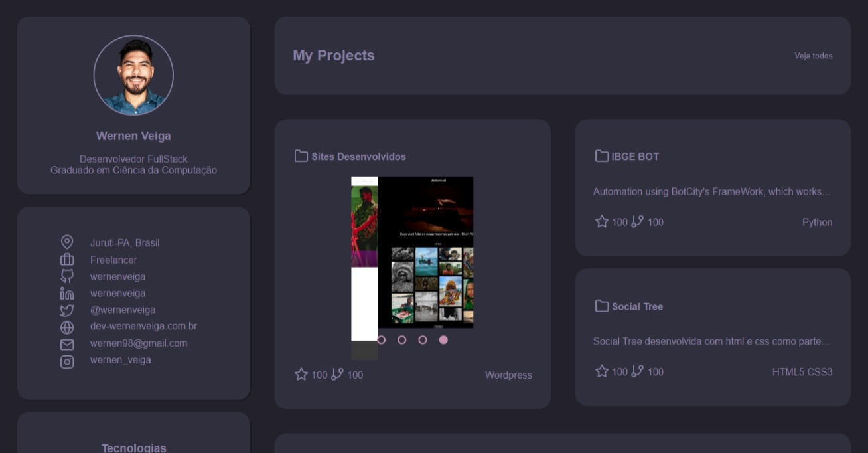Select the second carousel dot under the site preview

point(401,340)
